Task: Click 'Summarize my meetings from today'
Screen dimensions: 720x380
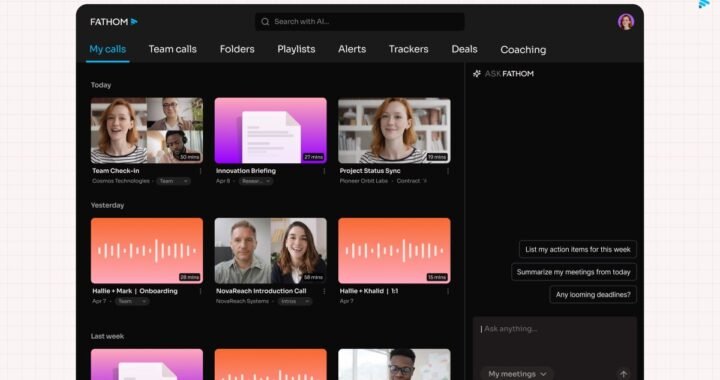Action: tap(574, 272)
